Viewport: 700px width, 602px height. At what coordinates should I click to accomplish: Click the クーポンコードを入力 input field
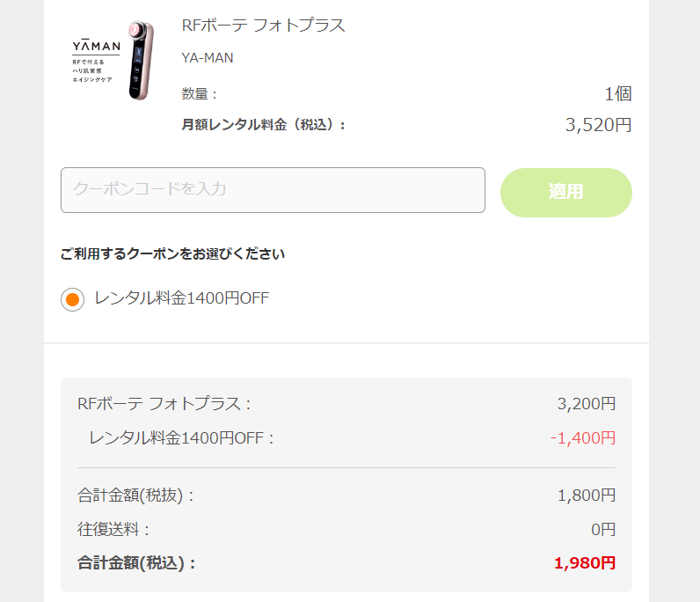click(273, 190)
